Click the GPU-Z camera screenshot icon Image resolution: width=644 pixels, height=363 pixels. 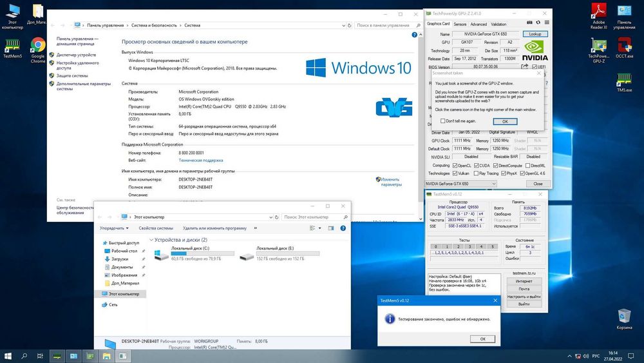[529, 23]
